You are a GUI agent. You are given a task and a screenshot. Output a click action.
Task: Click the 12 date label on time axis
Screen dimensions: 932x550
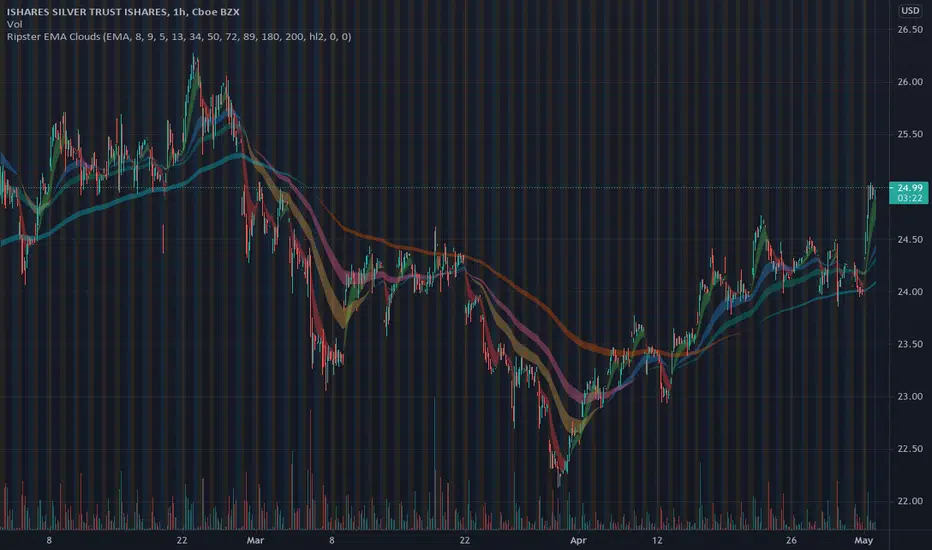[657, 540]
